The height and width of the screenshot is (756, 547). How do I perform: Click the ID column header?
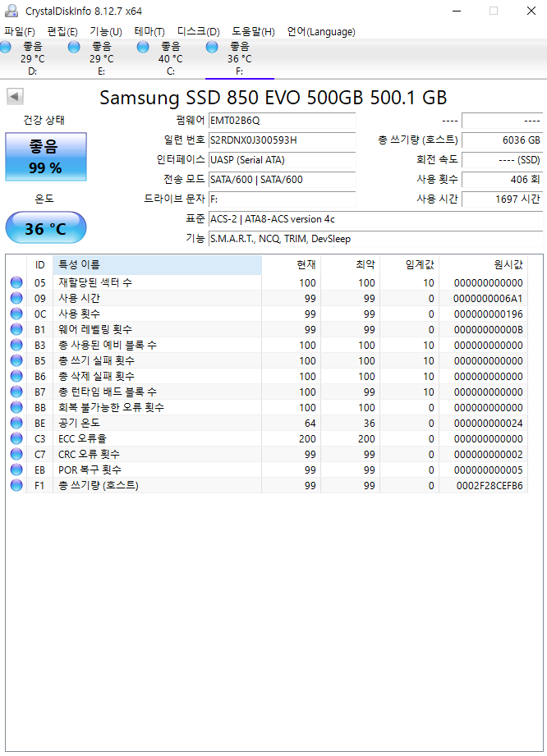[39, 264]
